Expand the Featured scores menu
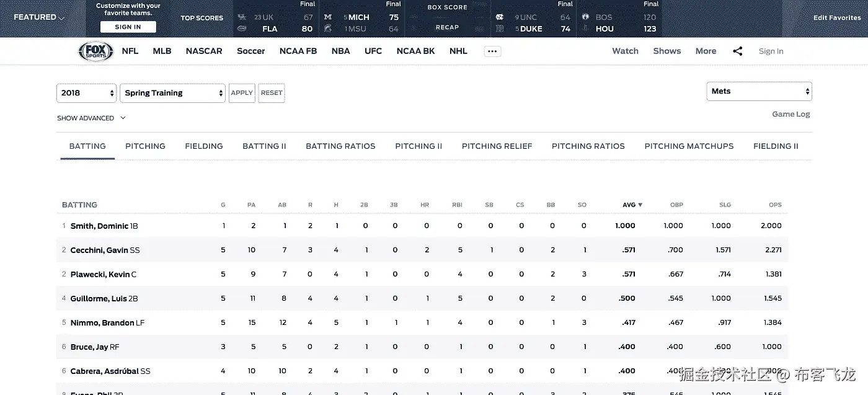Screen dimensions: 868x395 tap(39, 17)
